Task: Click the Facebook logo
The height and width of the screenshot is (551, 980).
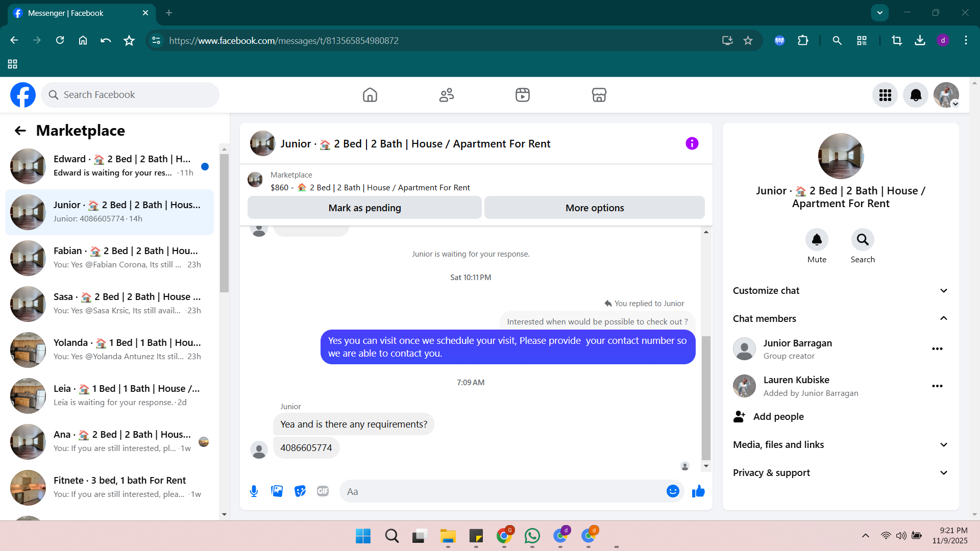Action: pyautogui.click(x=23, y=95)
